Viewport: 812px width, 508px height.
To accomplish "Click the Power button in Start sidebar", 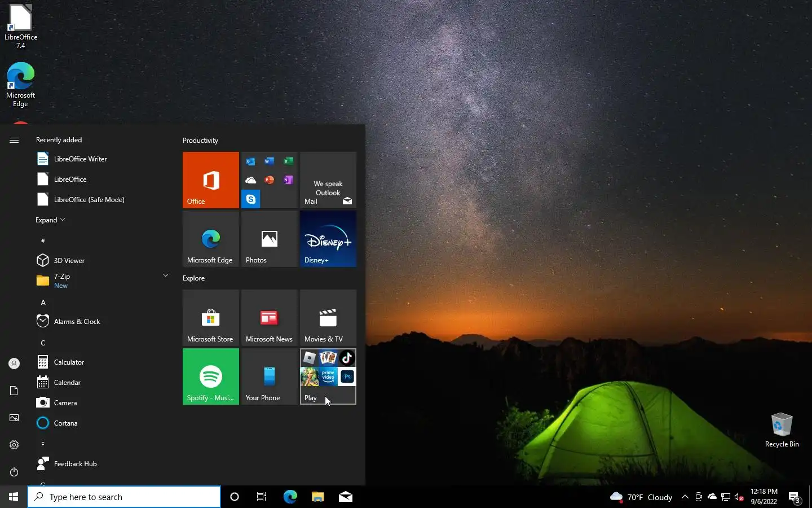I will point(14,472).
